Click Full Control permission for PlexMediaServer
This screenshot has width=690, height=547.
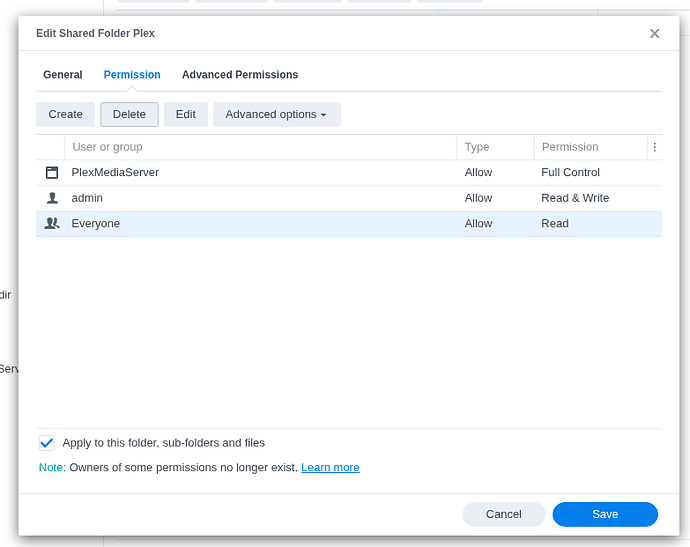click(570, 173)
